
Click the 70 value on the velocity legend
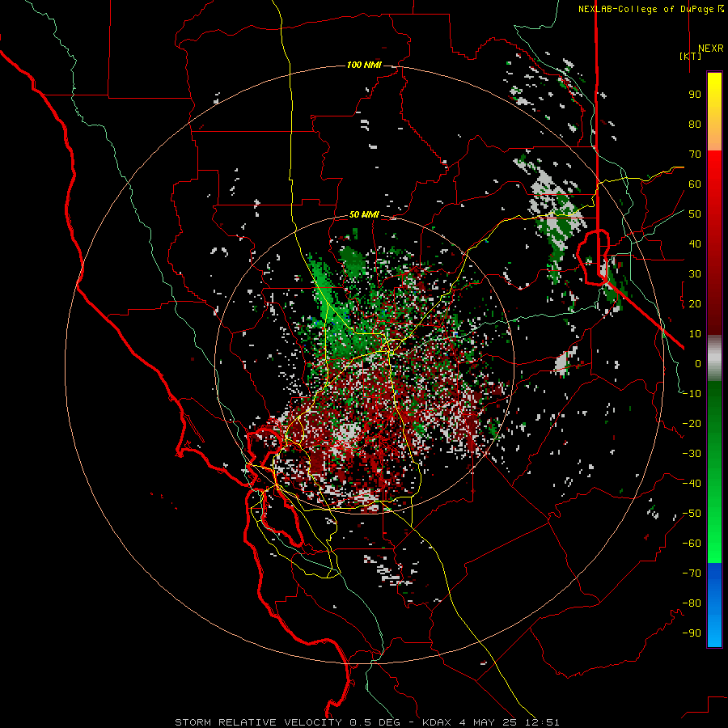695,154
